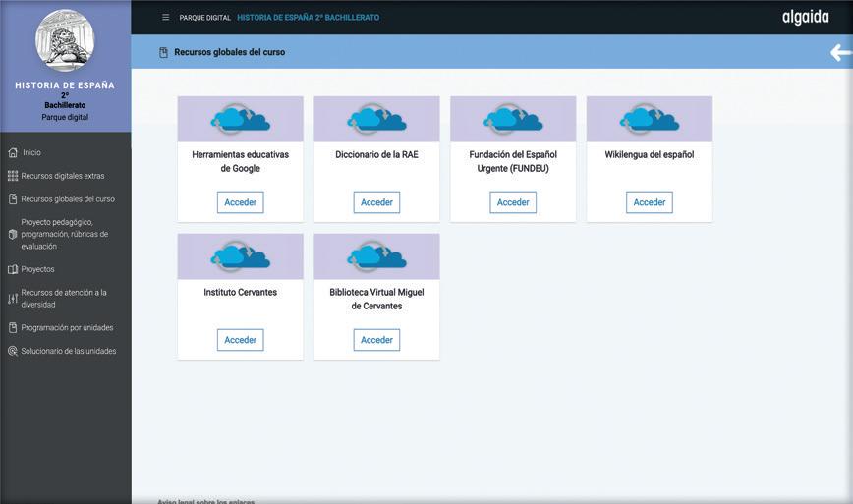Viewport: 853px width, 504px height.
Task: Click the document icon beside Recursos globales del curso in sidebar
Action: 13,199
